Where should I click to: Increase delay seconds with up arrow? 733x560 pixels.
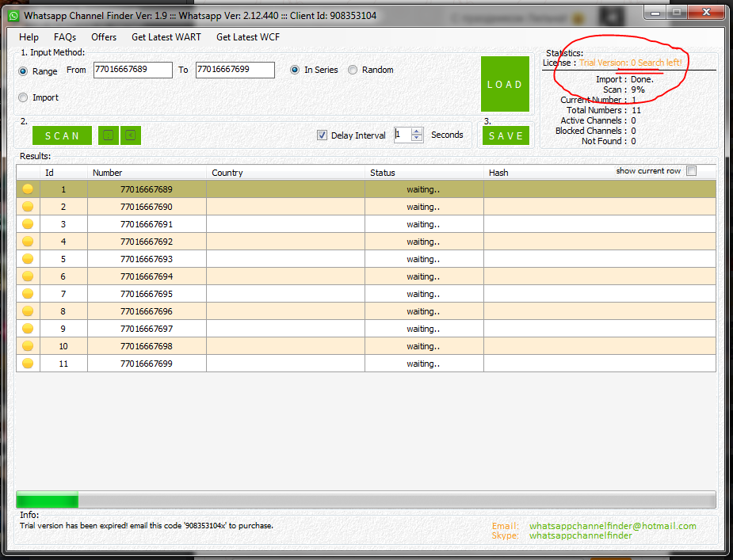pyautogui.click(x=417, y=131)
